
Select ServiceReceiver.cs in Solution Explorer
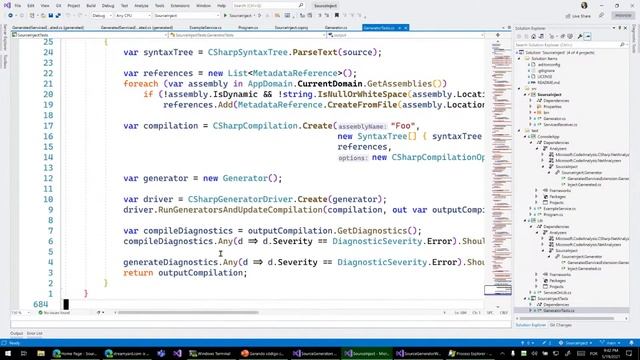click(560, 124)
